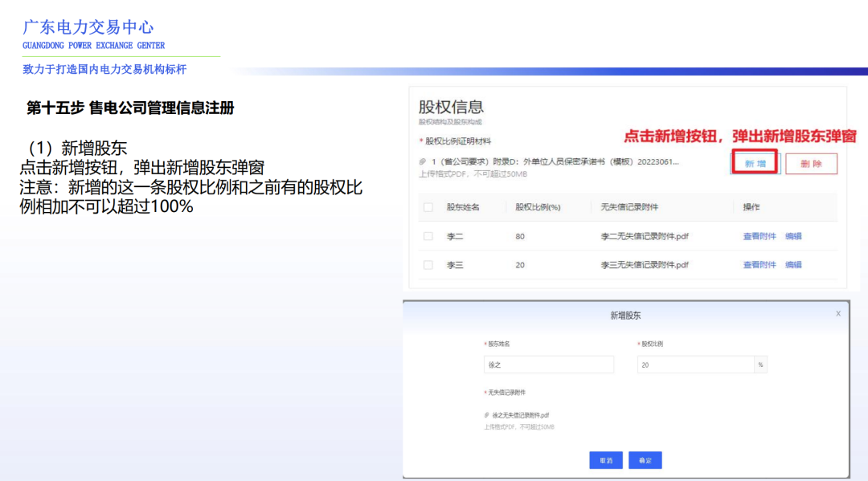Click the 删除 button
Image resolution: width=868 pixels, height=481 pixels.
pos(812,162)
